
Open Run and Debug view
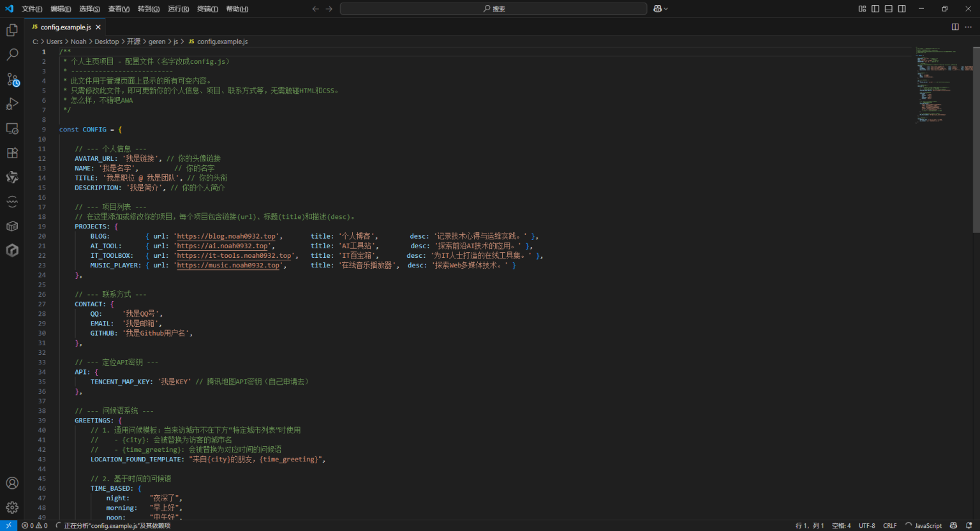click(x=12, y=104)
